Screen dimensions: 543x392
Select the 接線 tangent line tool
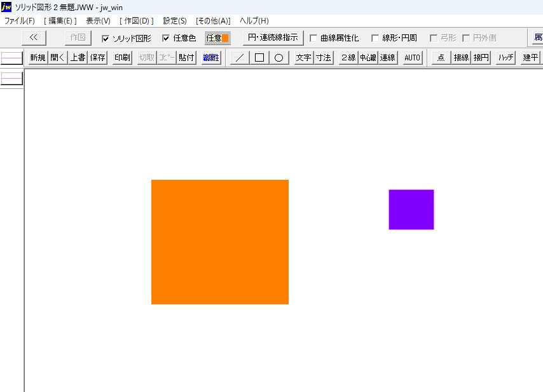[x=460, y=58]
